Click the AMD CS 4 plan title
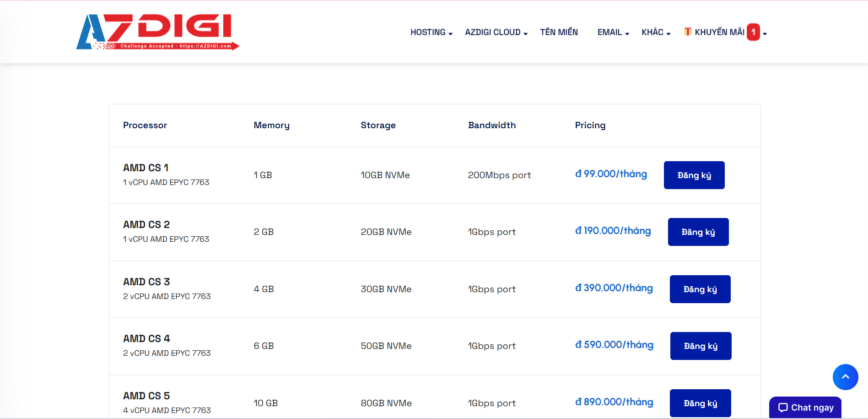Screen dimensions: 868x419 point(146,339)
